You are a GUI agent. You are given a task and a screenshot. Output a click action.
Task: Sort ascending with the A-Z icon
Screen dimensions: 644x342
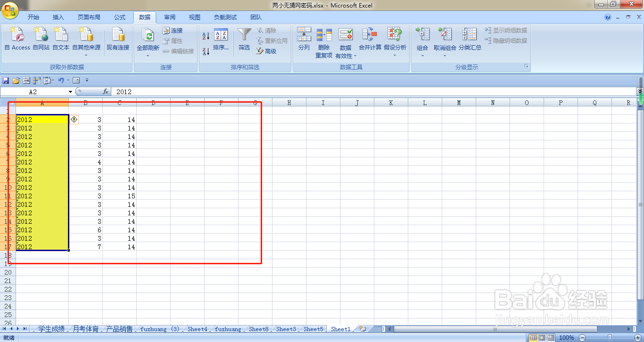coord(206,36)
